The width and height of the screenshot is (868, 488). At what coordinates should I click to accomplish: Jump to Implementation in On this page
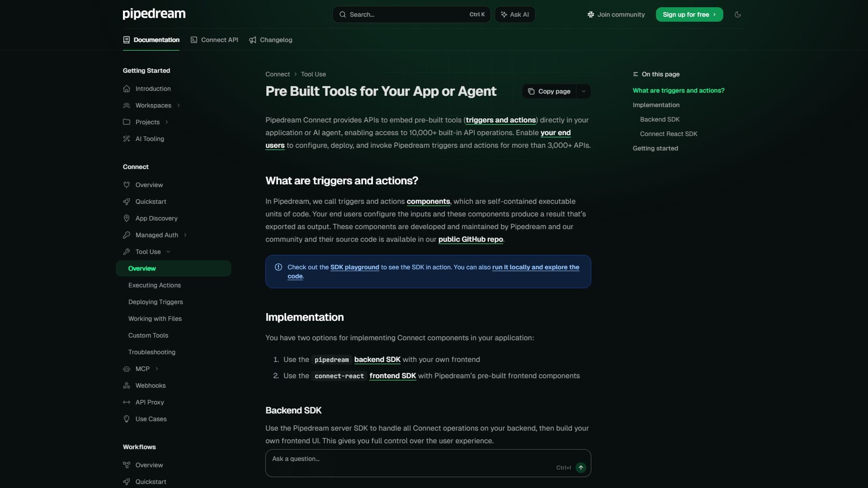656,105
